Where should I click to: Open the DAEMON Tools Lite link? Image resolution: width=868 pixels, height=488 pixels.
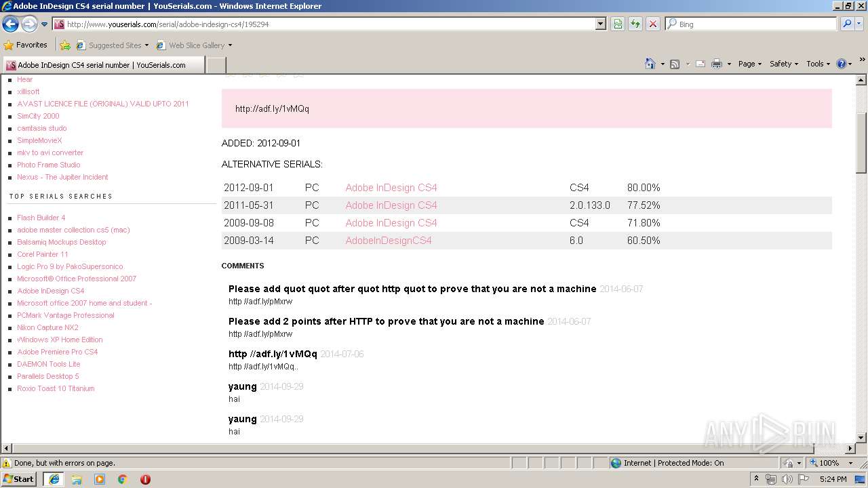49,364
